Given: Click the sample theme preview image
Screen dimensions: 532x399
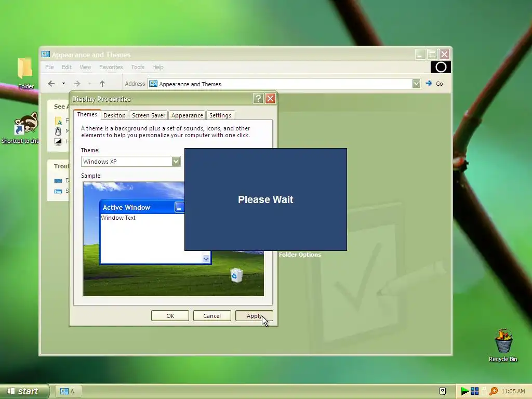Looking at the screenshot, I should [x=174, y=239].
